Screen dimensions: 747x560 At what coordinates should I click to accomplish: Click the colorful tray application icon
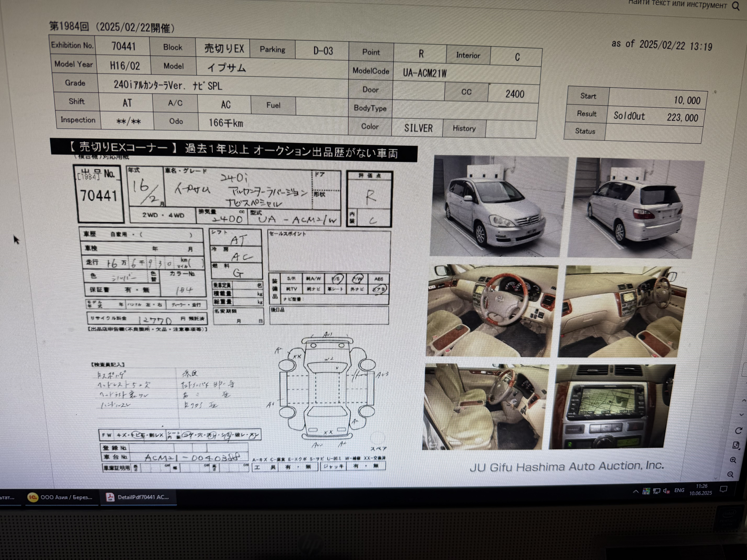tap(646, 491)
